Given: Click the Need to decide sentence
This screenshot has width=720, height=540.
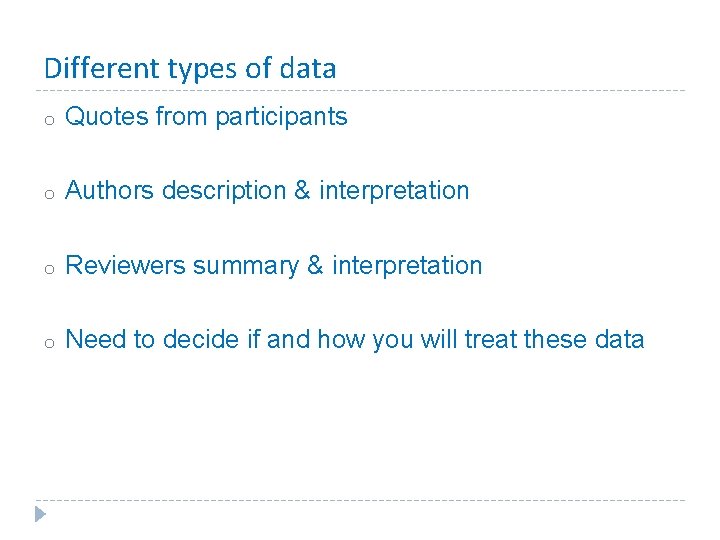Looking at the screenshot, I should tap(354, 340).
